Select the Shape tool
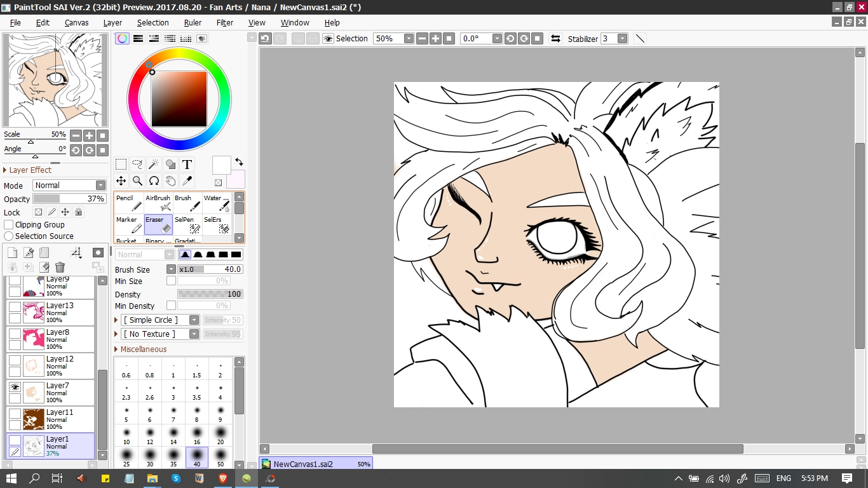Image resolution: width=868 pixels, height=488 pixels. point(170,165)
